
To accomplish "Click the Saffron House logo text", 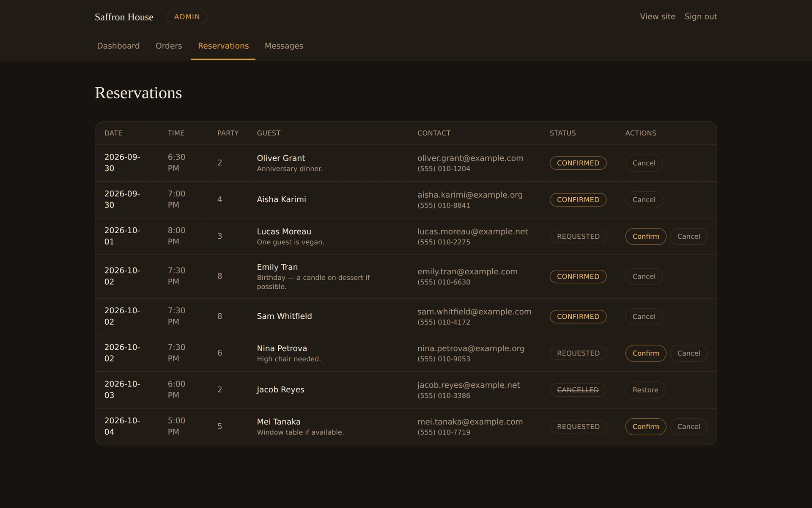I will coord(124,17).
